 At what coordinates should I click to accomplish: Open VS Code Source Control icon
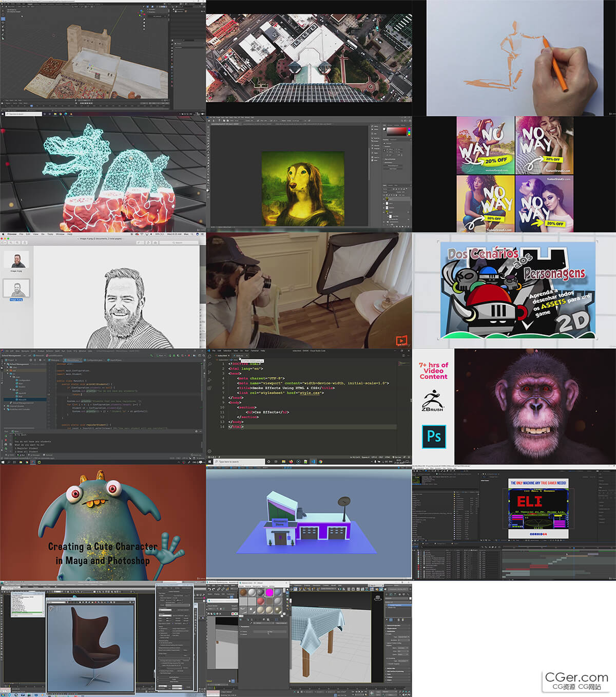click(209, 372)
